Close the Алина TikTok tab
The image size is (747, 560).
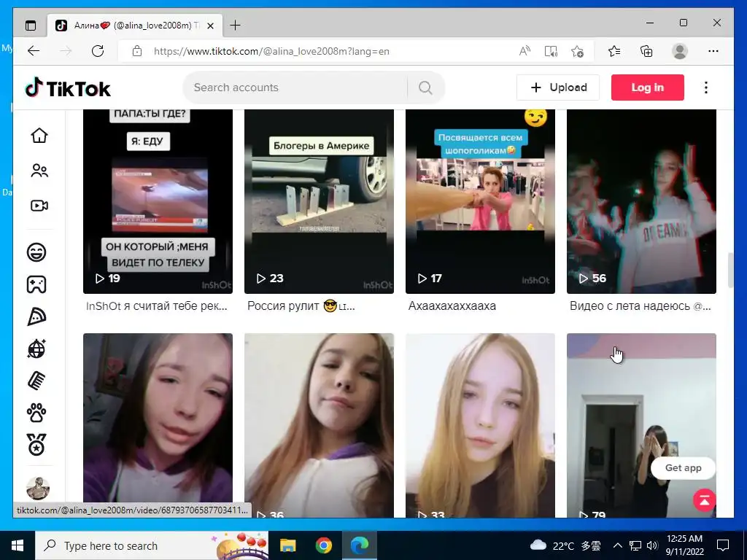tap(211, 26)
